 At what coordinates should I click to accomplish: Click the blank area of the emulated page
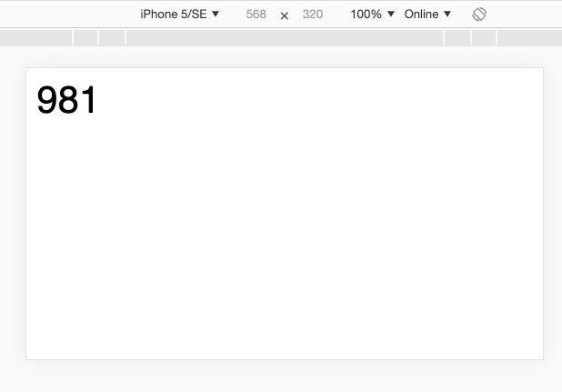click(x=285, y=236)
